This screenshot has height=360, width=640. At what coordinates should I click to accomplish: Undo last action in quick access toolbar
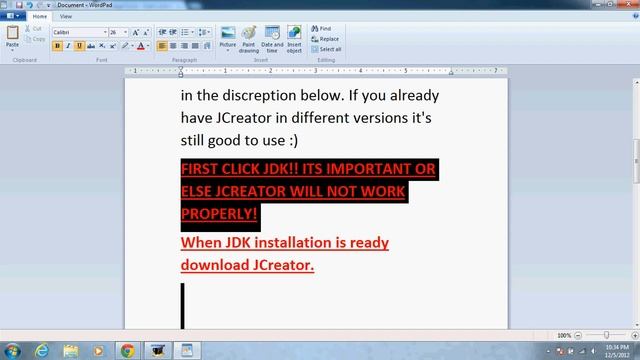point(29,5)
